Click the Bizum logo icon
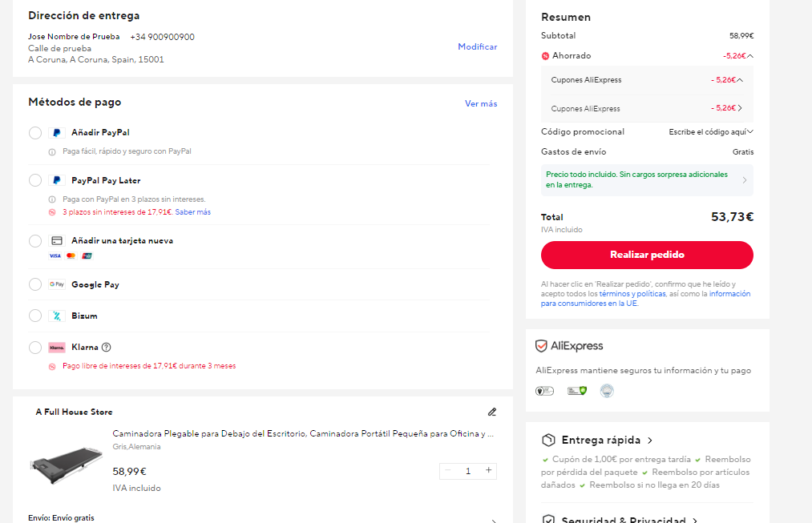The height and width of the screenshot is (523, 812). (57, 316)
